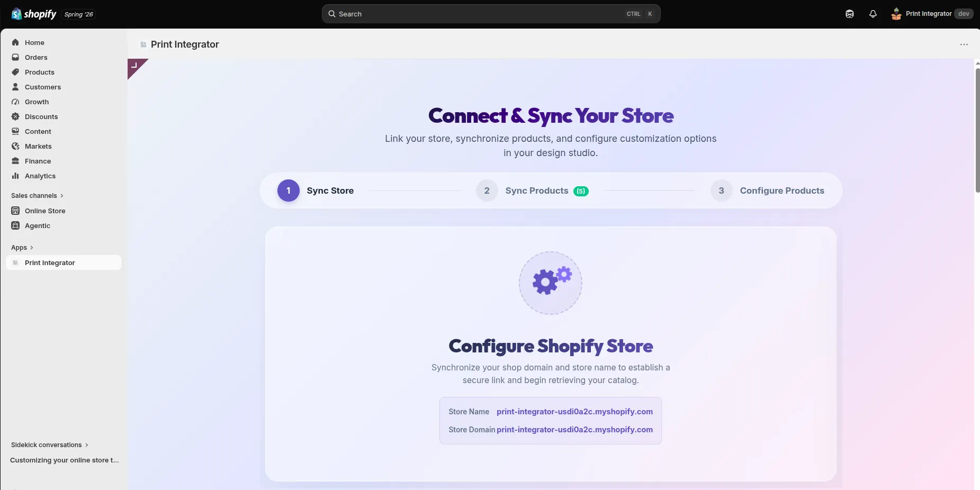Click the store avatar icon in top bar
The image size is (980, 490).
896,14
